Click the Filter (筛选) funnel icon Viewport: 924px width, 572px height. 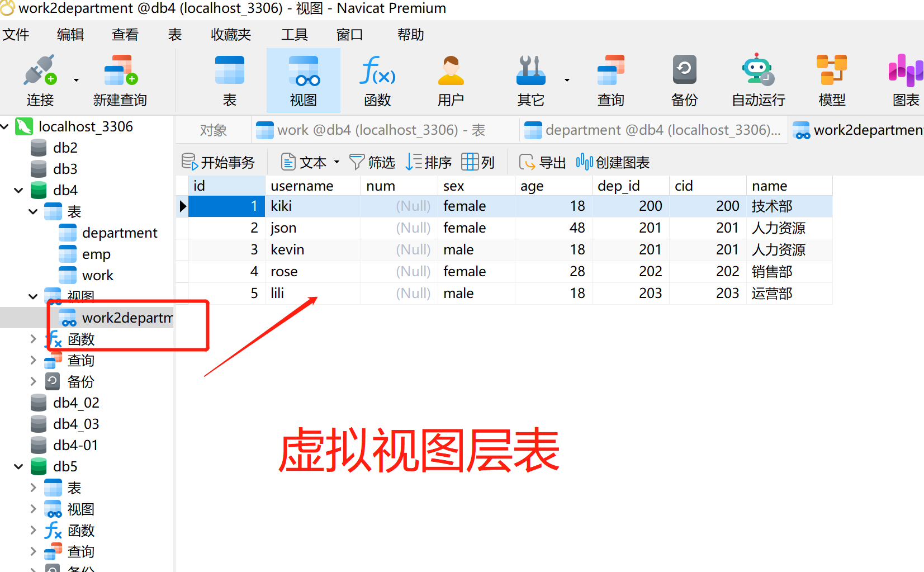357,162
